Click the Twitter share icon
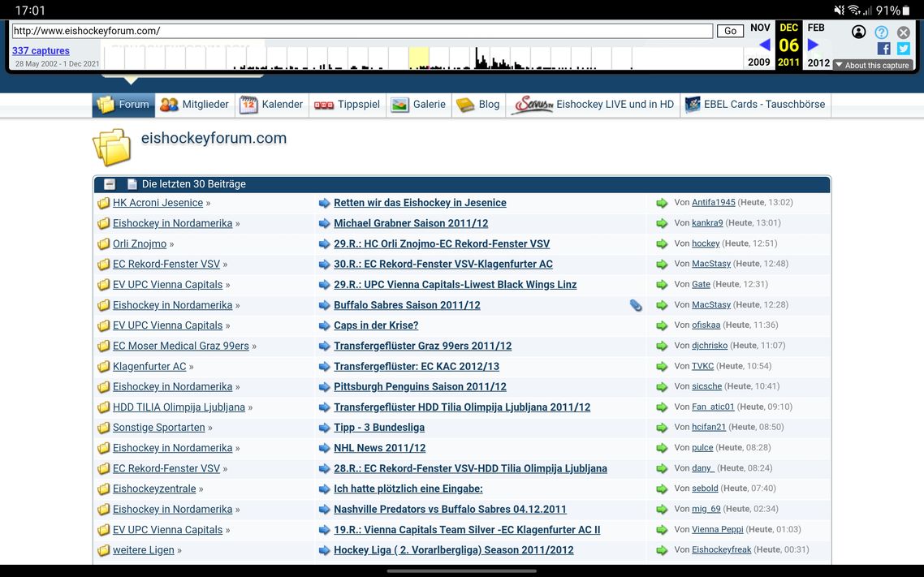 point(903,49)
